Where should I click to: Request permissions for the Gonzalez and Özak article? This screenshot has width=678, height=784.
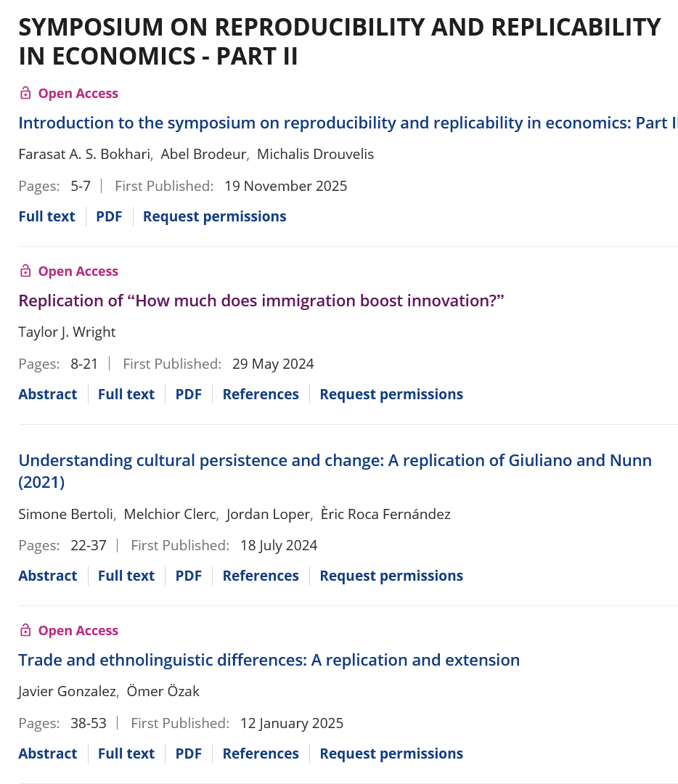[391, 754]
